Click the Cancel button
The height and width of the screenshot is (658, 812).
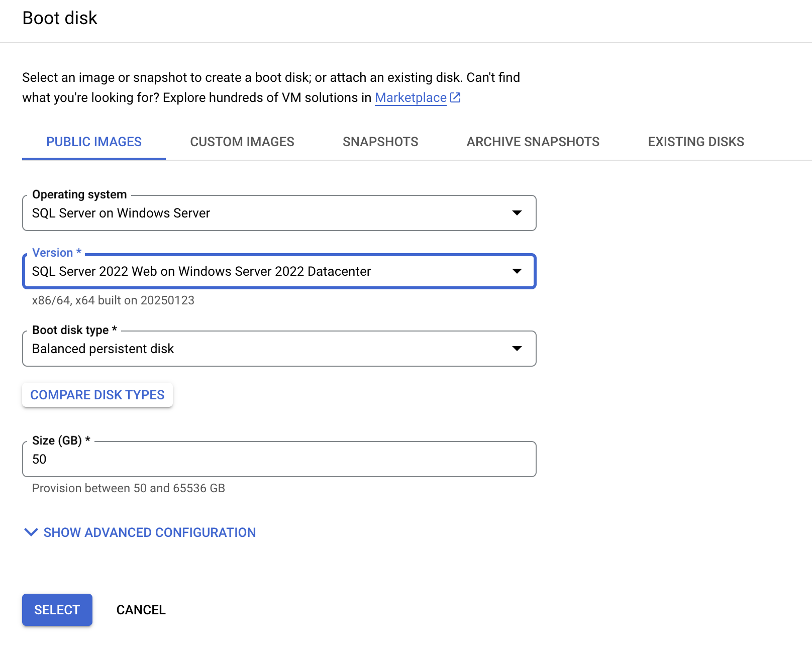tap(141, 610)
